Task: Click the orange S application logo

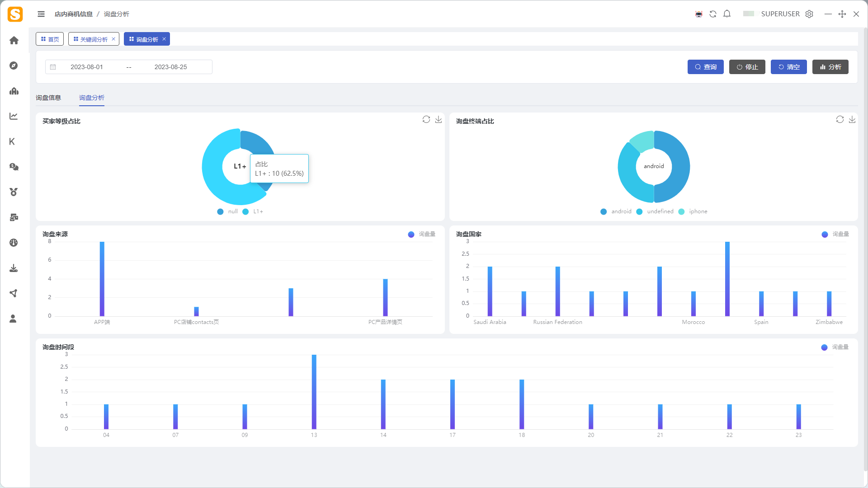Action: click(x=15, y=14)
